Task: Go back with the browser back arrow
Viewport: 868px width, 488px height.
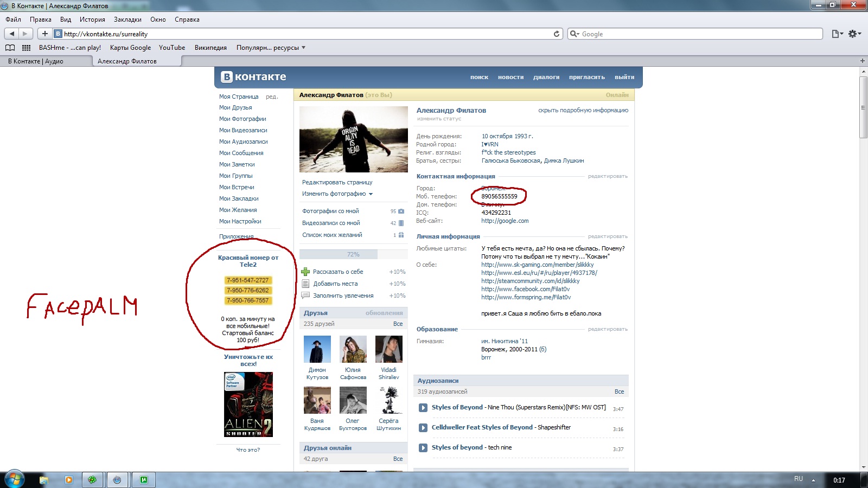Action: (x=12, y=34)
